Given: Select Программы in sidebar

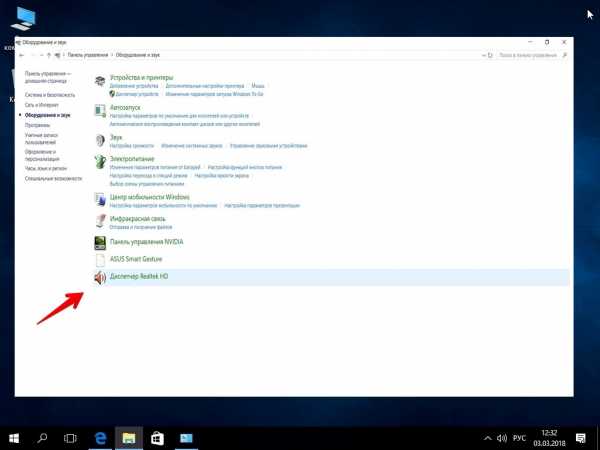Looking at the screenshot, I should click(37, 125).
